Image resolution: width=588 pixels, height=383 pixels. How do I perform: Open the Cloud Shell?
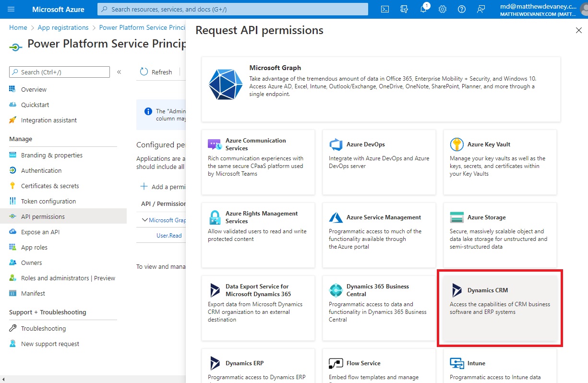[384, 9]
